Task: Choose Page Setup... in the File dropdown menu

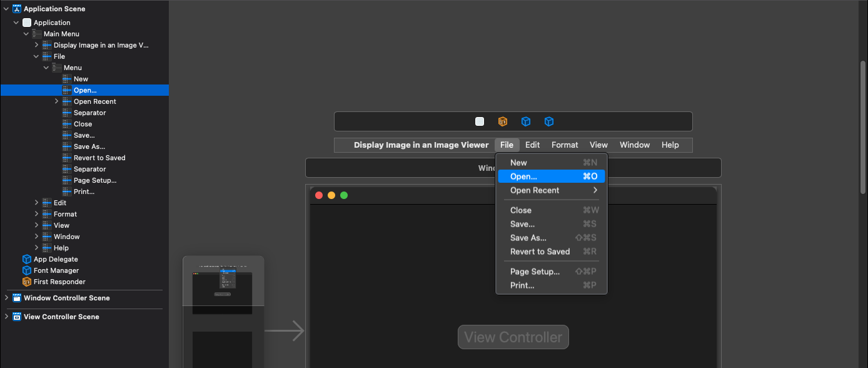Action: tap(552, 272)
